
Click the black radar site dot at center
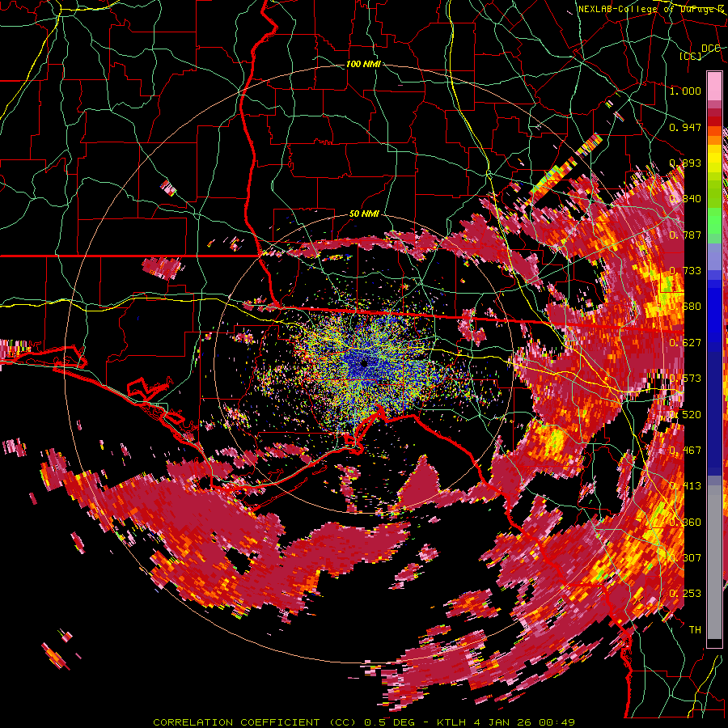(x=364, y=363)
